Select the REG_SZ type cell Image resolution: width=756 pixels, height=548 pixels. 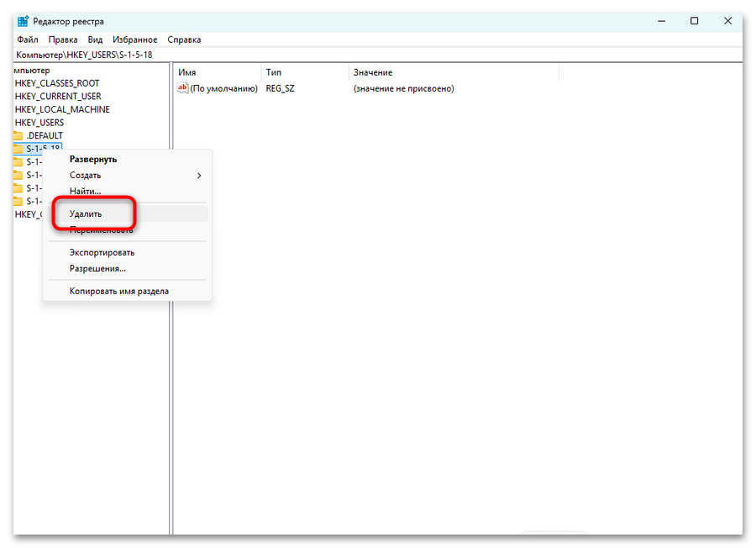pyautogui.click(x=280, y=88)
